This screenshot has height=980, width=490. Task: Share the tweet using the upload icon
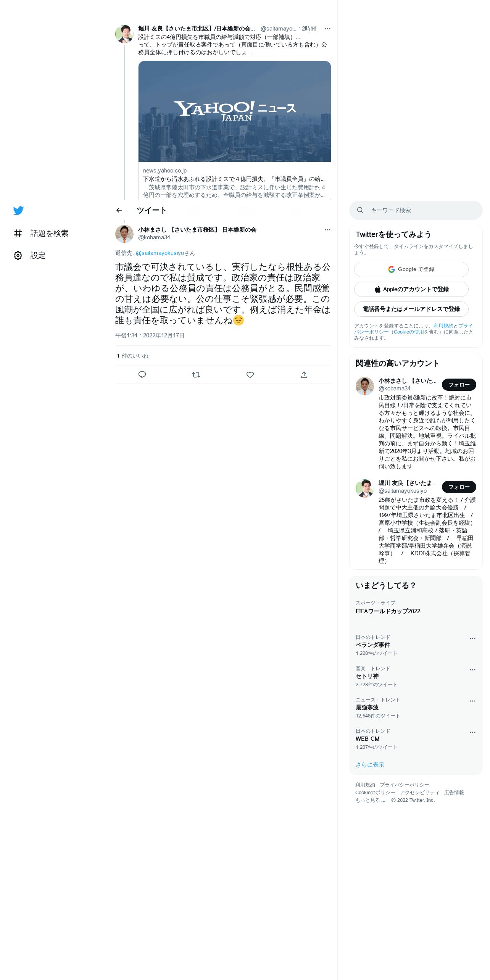pyautogui.click(x=304, y=375)
